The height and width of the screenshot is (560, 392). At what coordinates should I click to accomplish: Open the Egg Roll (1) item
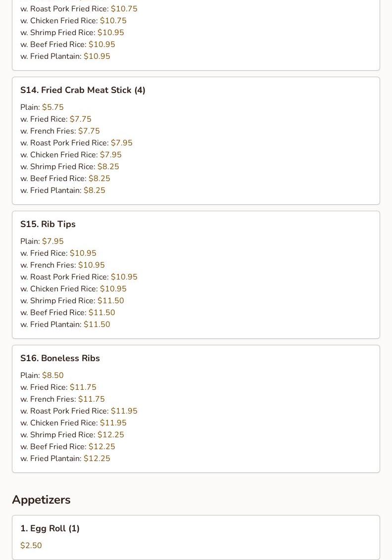pyautogui.click(x=49, y=528)
